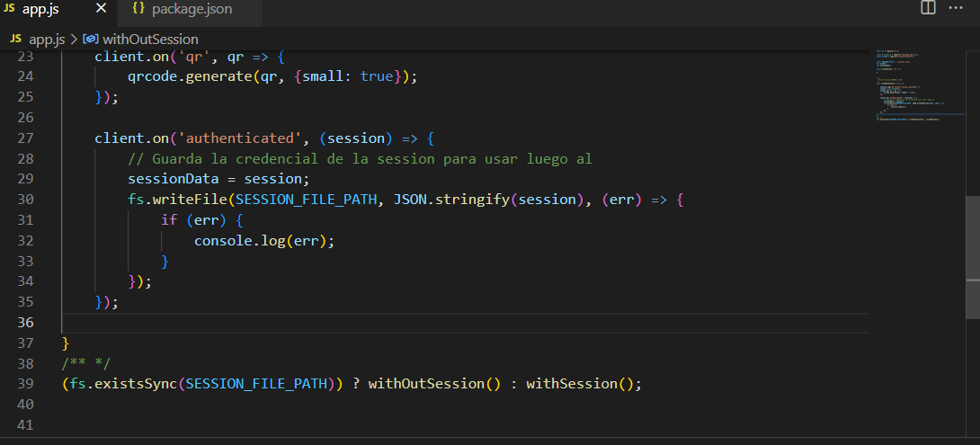Click the '/** */' comment on line 38

86,363
